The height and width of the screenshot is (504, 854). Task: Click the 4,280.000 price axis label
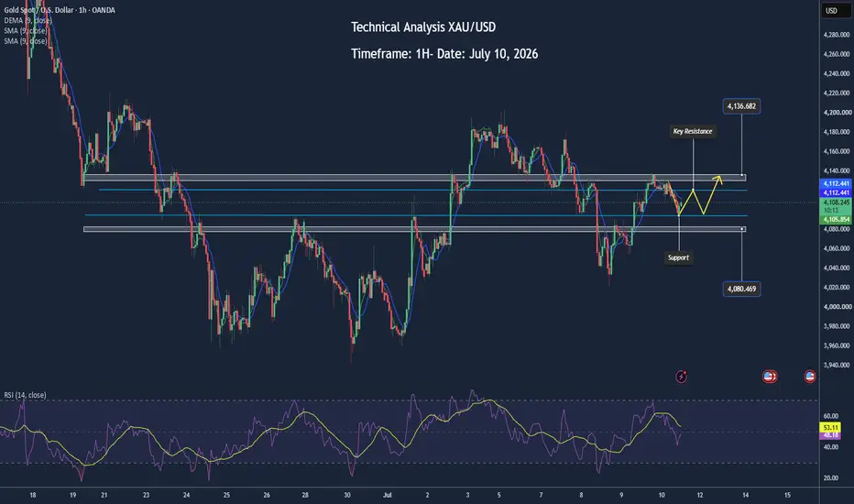[x=837, y=35]
